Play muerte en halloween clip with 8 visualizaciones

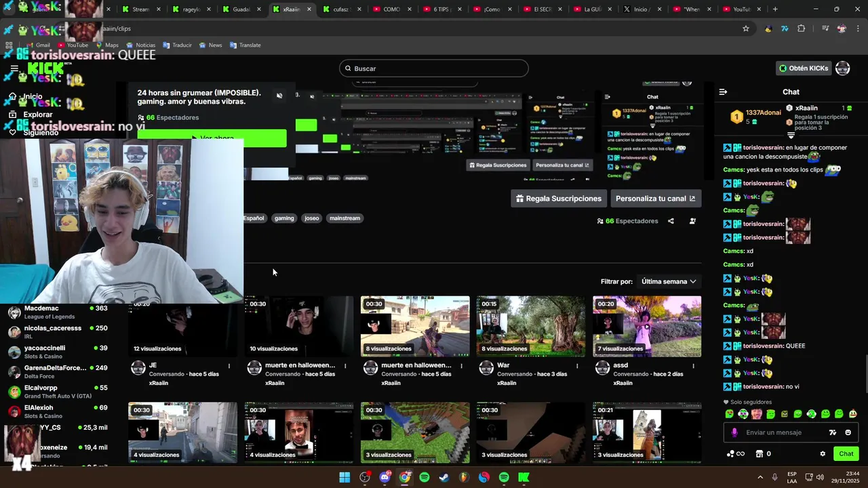[415, 326]
